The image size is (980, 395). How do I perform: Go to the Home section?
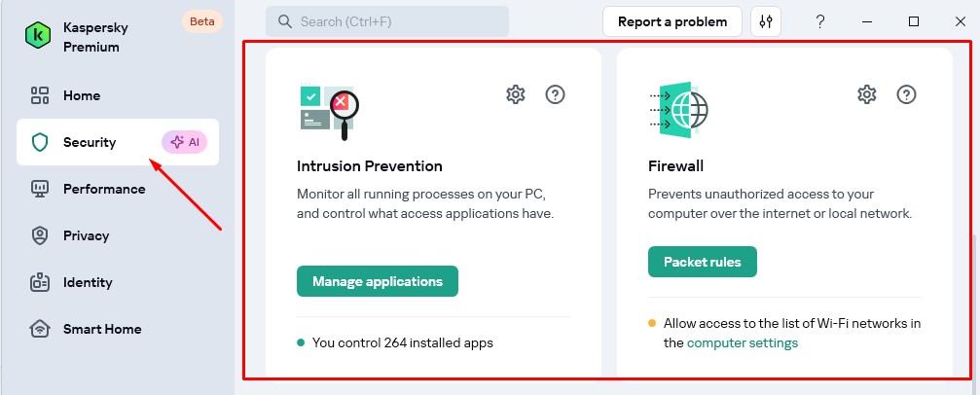coord(82,95)
